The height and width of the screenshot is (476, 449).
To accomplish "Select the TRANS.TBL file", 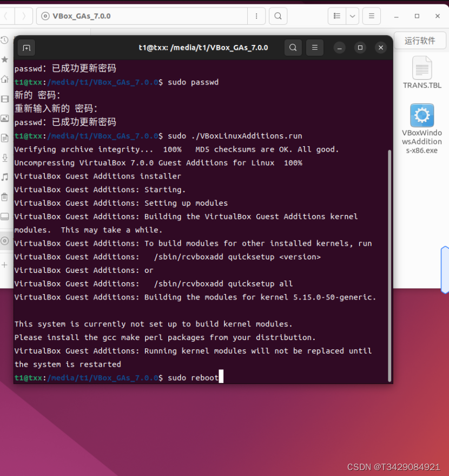I will click(x=422, y=73).
